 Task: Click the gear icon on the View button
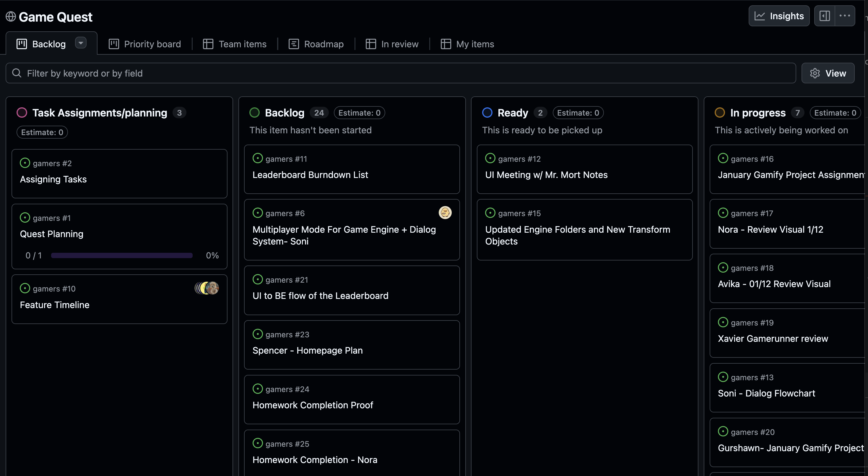tap(815, 73)
